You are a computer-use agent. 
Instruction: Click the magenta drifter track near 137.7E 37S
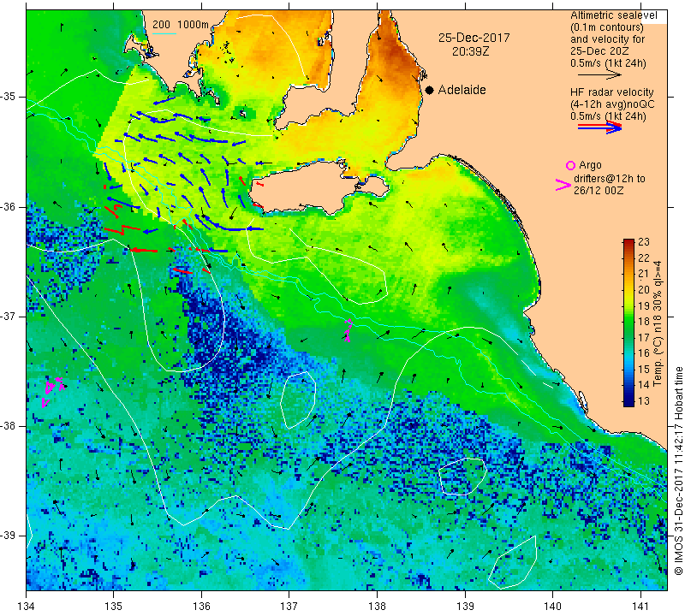point(348,329)
